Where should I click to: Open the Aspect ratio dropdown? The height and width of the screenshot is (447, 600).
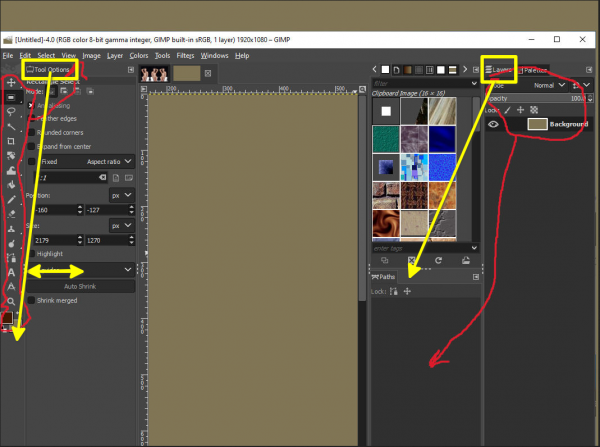[x=109, y=162]
